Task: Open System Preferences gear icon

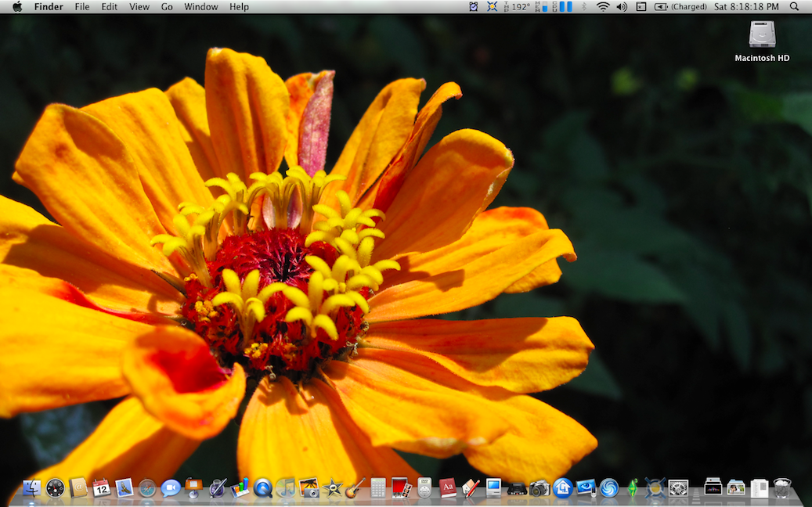Action: tap(678, 488)
